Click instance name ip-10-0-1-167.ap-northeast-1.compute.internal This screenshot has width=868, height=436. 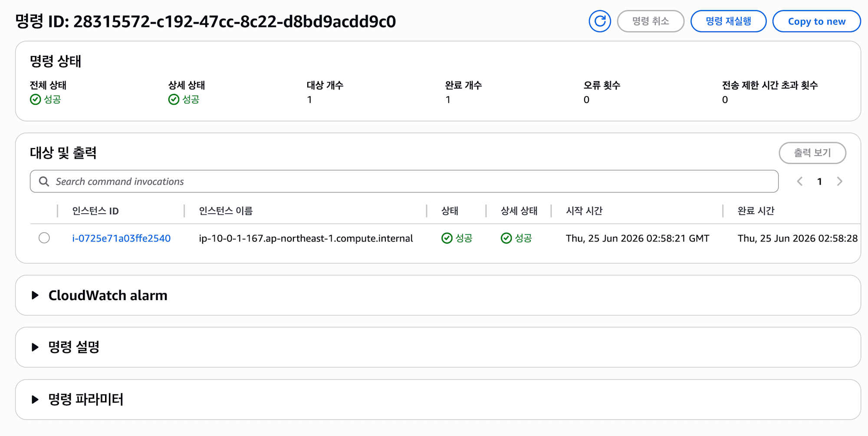tap(306, 238)
